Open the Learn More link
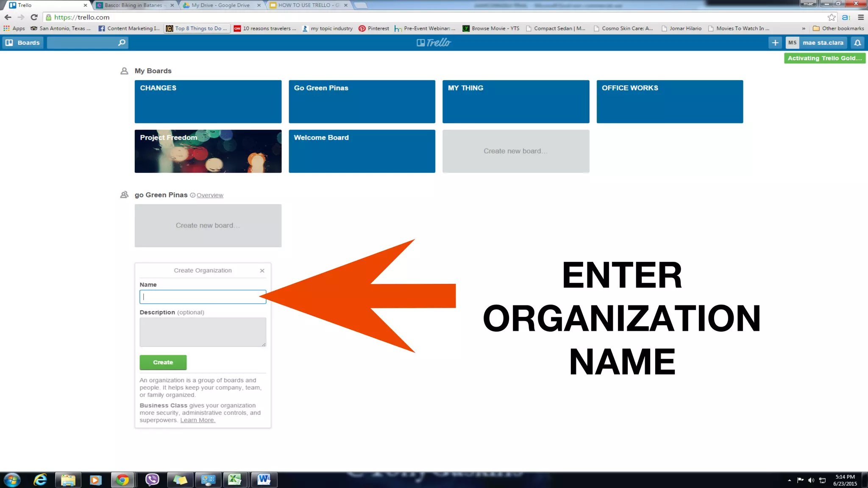The image size is (868, 488). coord(198,420)
